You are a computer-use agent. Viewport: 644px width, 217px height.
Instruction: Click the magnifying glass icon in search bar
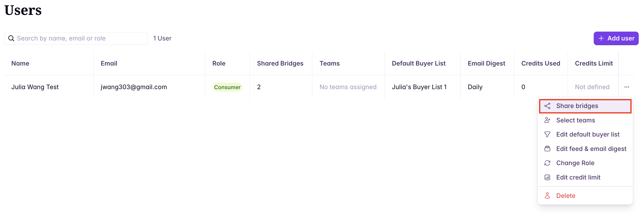11,38
